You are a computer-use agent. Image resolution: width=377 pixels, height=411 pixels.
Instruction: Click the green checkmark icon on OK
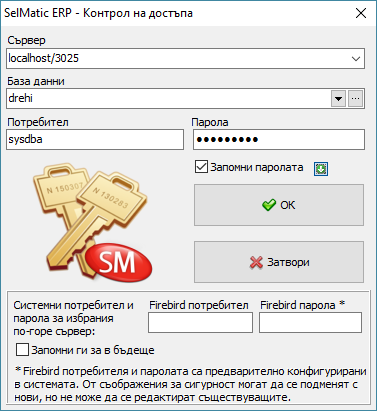point(269,205)
